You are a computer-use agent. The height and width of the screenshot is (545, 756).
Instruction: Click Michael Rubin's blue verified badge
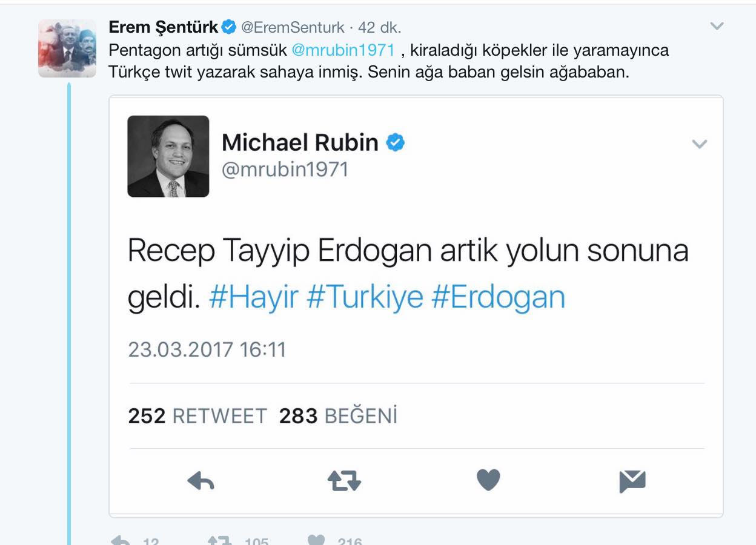pos(396,143)
